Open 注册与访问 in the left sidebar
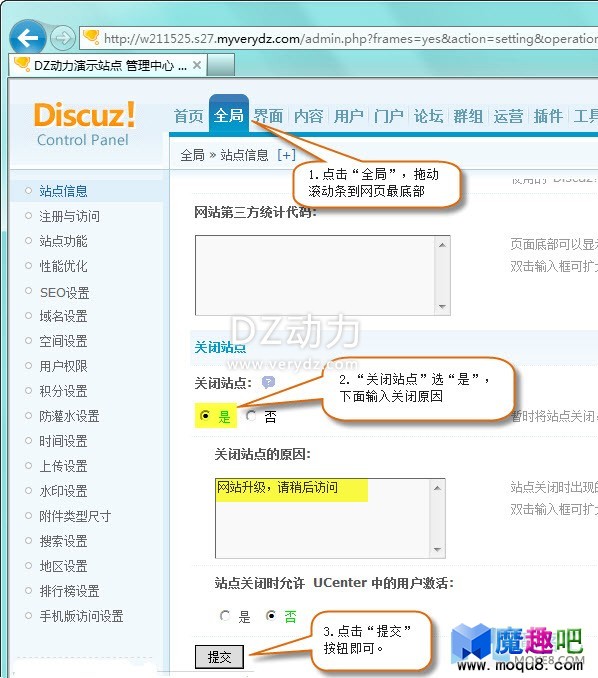 (x=70, y=216)
